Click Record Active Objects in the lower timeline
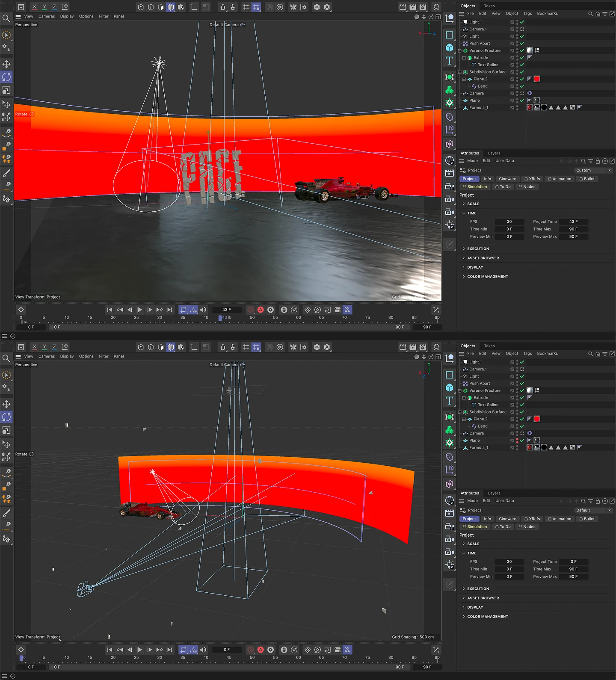The width and height of the screenshot is (616, 680). coord(251,650)
